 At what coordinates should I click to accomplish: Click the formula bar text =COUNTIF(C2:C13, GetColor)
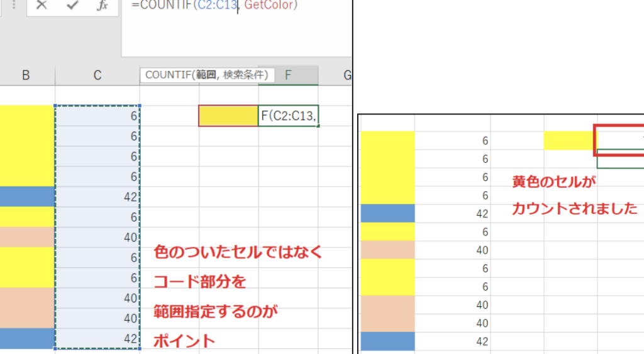[x=214, y=5]
